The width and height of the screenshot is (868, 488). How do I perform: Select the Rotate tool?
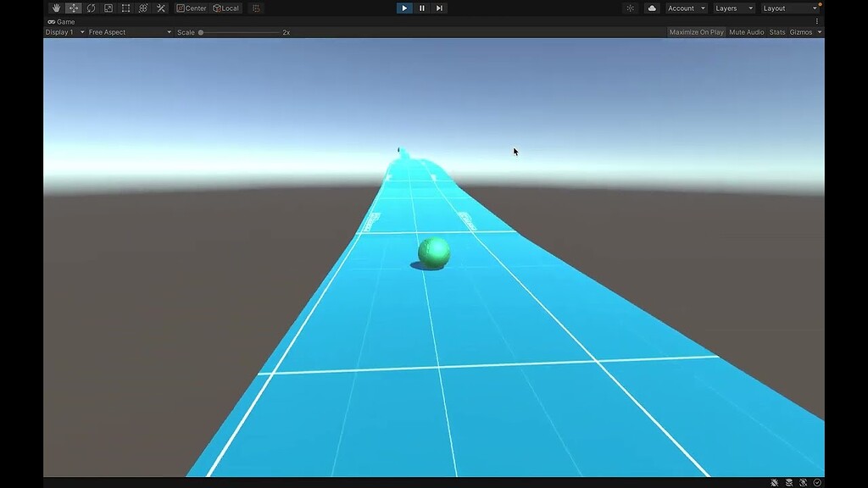[91, 8]
